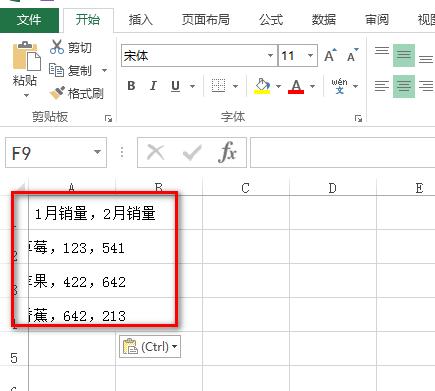The image size is (435, 391).
Task: Increase font size with the larger A icon
Action: (x=330, y=55)
